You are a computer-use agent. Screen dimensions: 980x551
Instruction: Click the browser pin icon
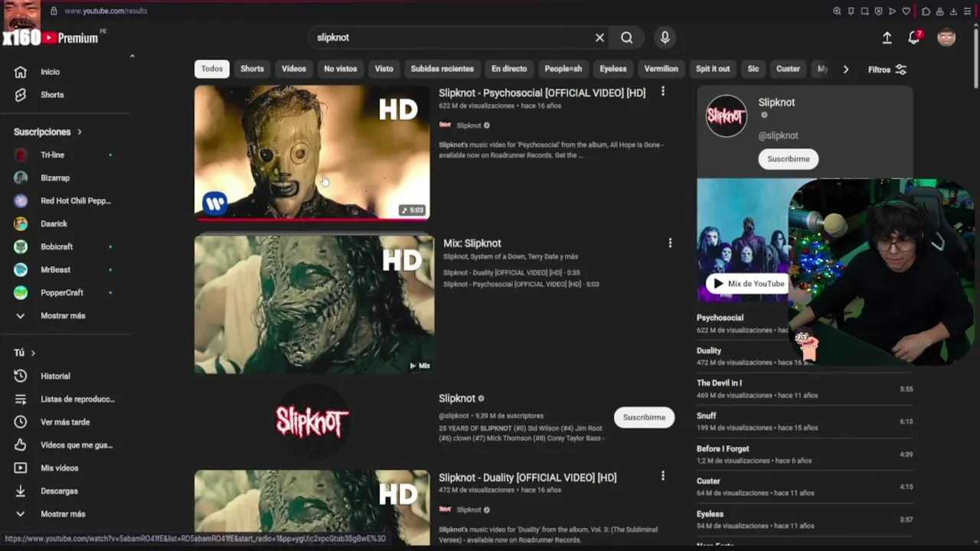click(851, 11)
